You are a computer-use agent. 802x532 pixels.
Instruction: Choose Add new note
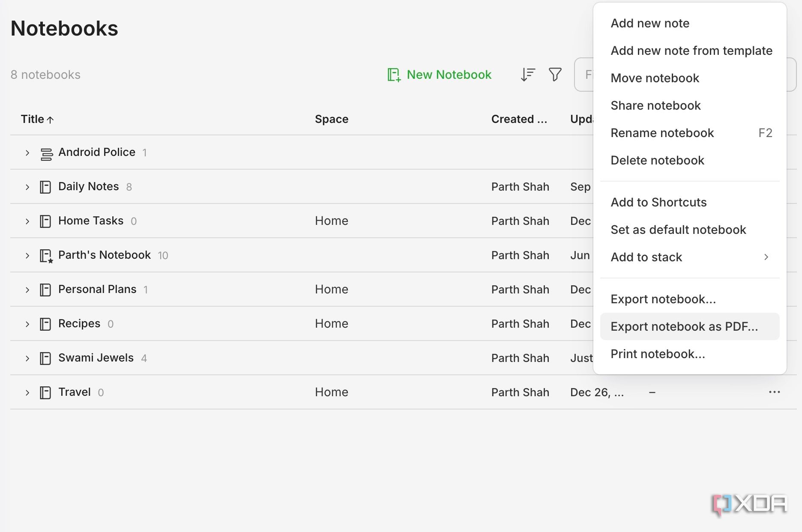tap(690, 23)
